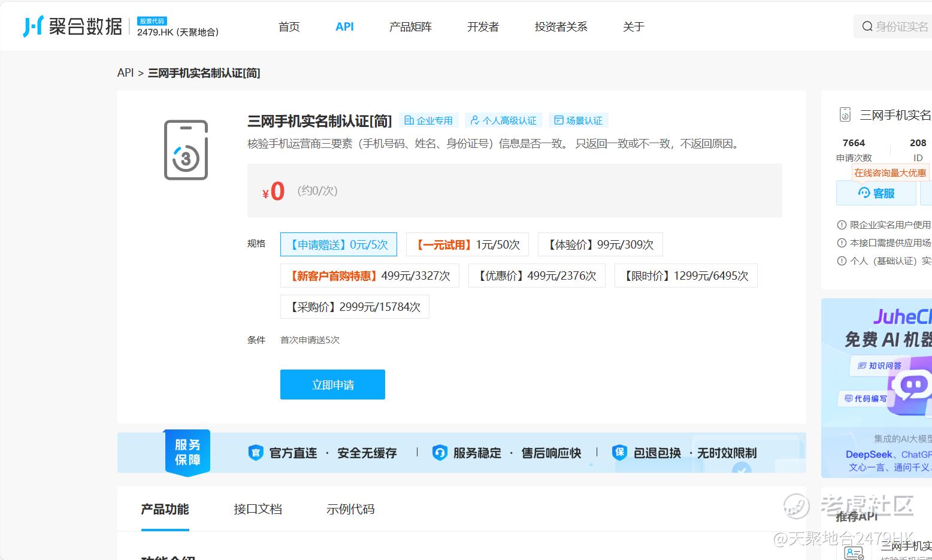Click the 服务保障 badge
Screen dimensions: 932x560
(x=187, y=452)
